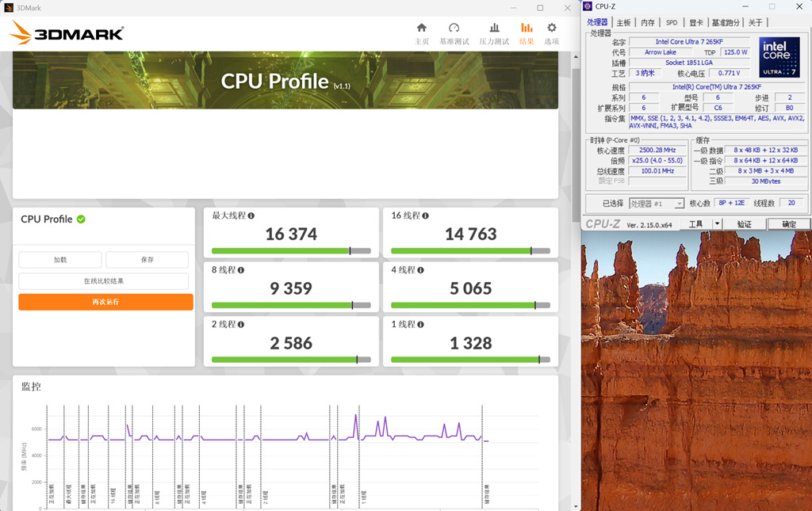Open the dropdown arrow beside Tools (工具)

click(x=717, y=224)
